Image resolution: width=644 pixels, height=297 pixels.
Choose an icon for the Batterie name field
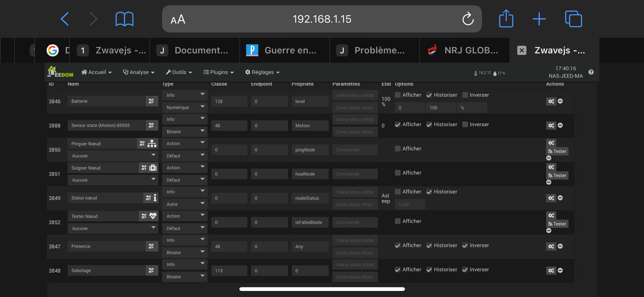point(152,101)
